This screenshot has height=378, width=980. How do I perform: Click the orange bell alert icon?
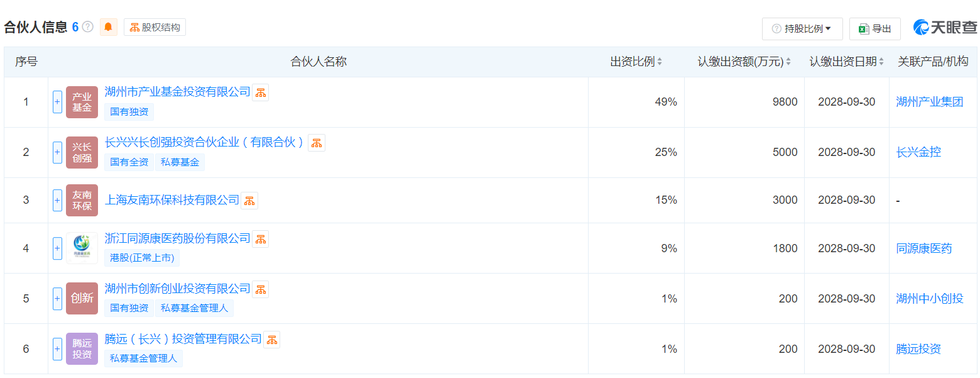pos(109,27)
